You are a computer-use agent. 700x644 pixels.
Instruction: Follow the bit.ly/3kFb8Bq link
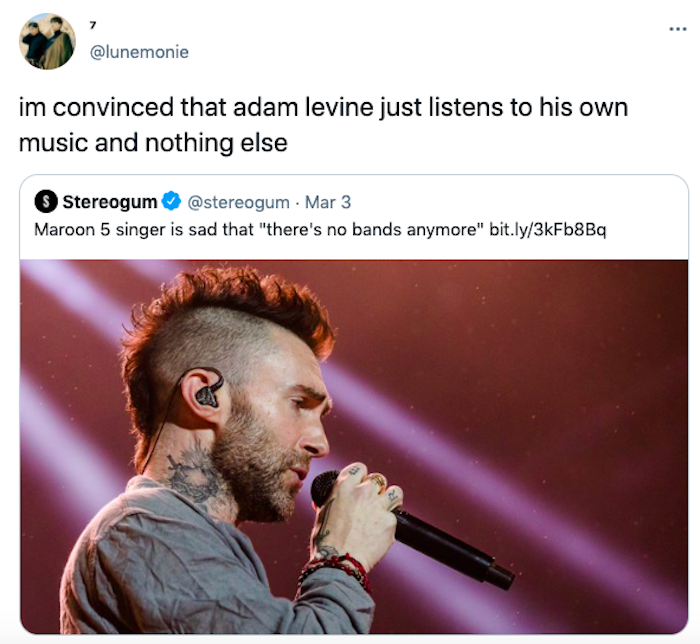click(548, 229)
